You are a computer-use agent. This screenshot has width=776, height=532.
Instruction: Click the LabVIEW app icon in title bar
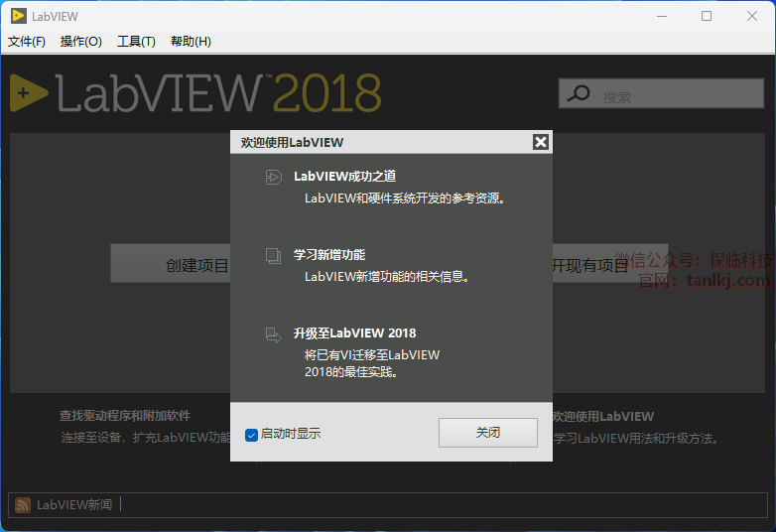point(17,16)
